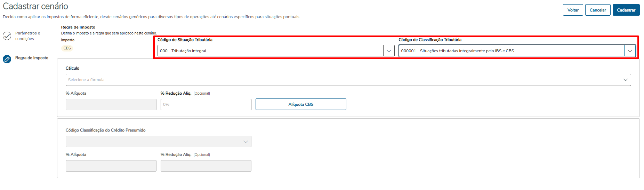
Task: Click the Situações tributadas integralmente text field
Action: [511, 51]
